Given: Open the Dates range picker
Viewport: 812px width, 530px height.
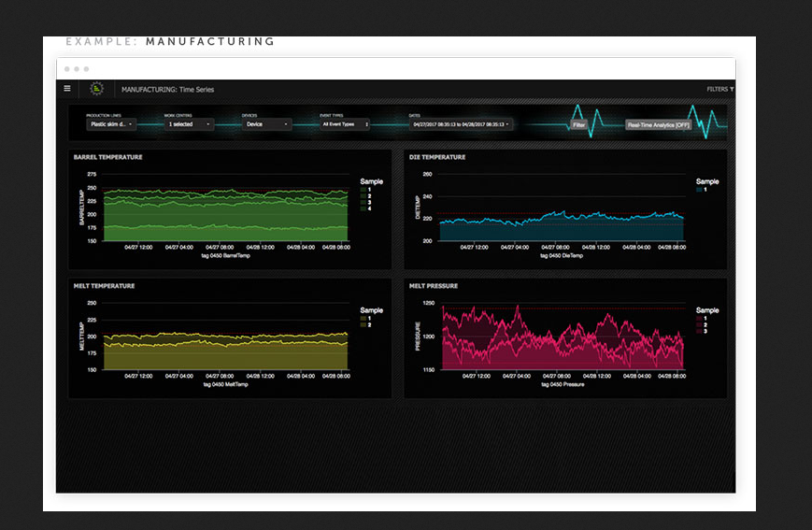Looking at the screenshot, I should coord(462,124).
